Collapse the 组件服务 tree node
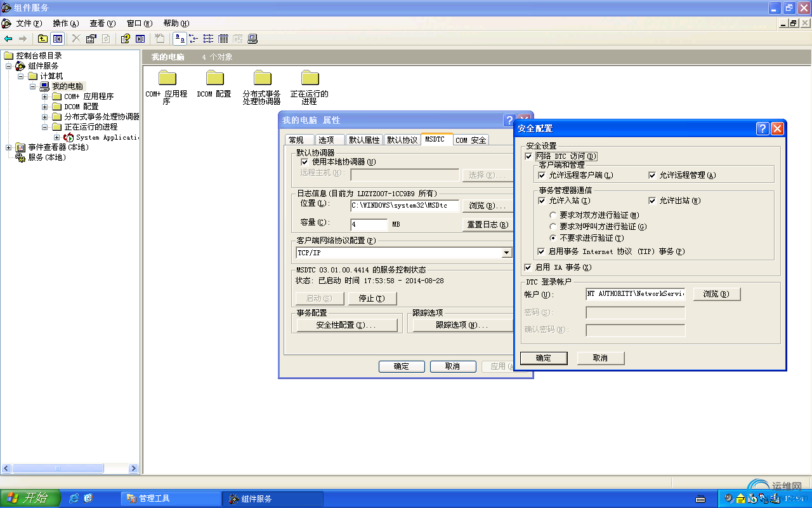 9,66
